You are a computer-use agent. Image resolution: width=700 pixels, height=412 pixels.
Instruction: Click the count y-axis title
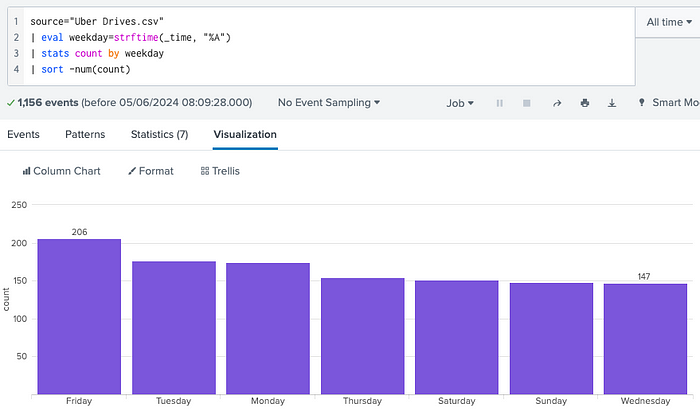[x=6, y=299]
